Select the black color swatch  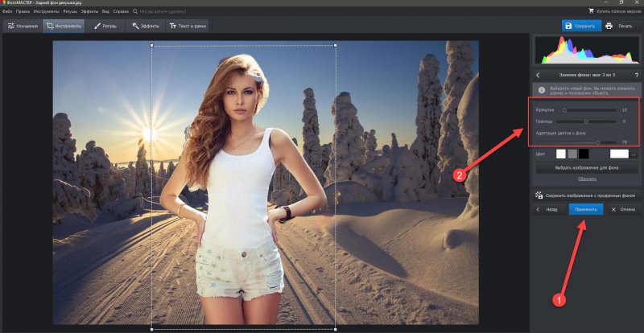(x=584, y=154)
